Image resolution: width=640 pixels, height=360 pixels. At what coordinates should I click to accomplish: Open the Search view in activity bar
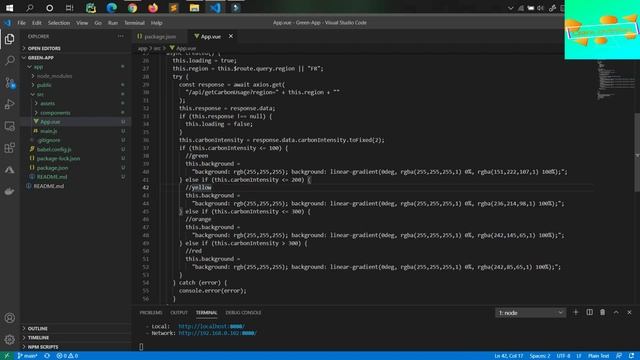(9, 60)
